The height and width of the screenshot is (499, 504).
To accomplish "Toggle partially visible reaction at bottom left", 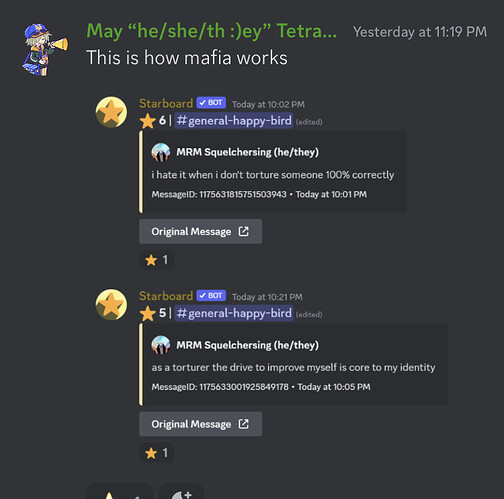I will point(119,493).
